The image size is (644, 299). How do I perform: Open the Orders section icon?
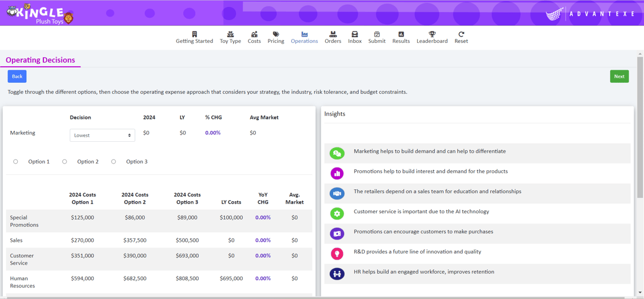click(333, 34)
